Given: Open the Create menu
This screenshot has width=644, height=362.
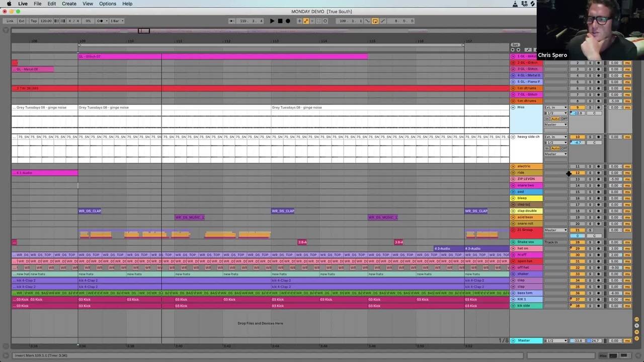Looking at the screenshot, I should [x=69, y=4].
